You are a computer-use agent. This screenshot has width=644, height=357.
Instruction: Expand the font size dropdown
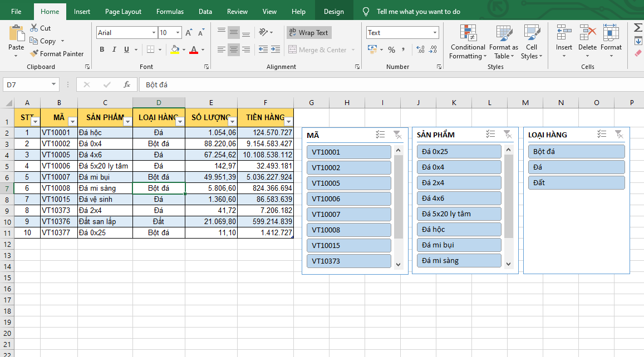[178, 33]
